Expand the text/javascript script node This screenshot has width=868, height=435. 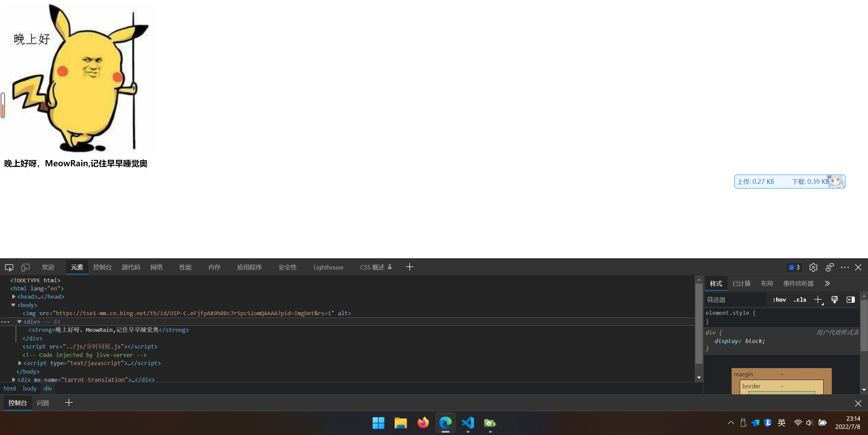coord(20,363)
